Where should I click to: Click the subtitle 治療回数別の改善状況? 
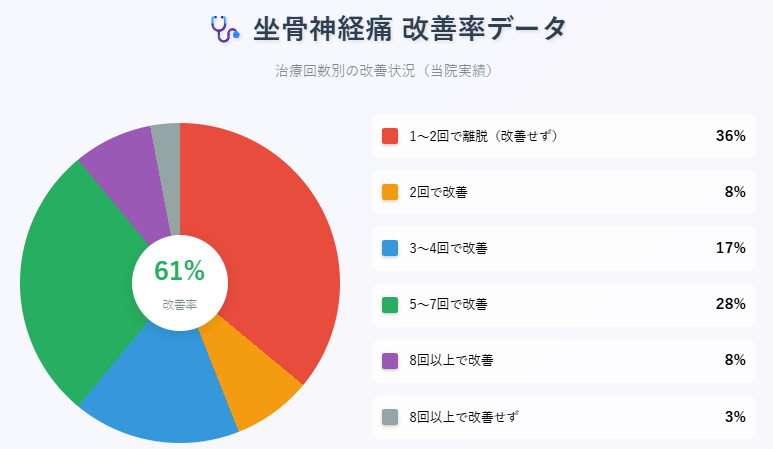coord(345,71)
